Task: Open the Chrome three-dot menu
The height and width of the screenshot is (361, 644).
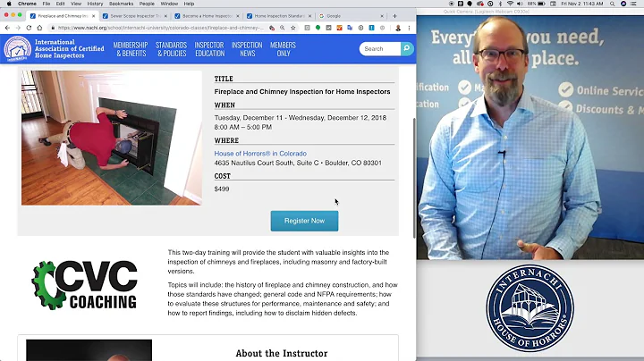Action: (409, 28)
